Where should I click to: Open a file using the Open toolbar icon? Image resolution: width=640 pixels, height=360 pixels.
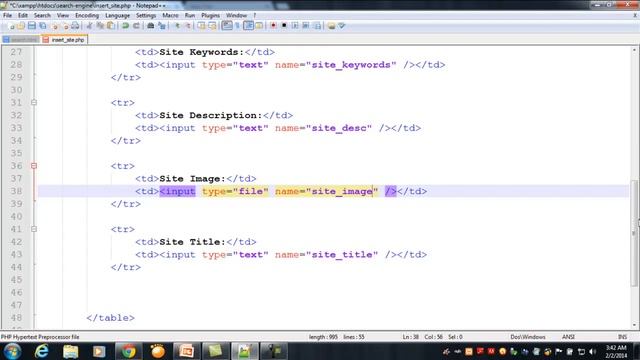pos(21,26)
